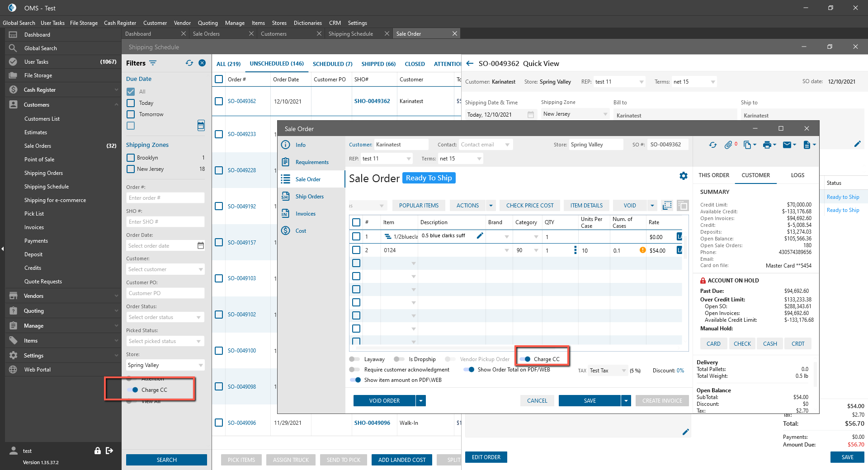Open the Due Date calendar picker icon

[x=201, y=125]
